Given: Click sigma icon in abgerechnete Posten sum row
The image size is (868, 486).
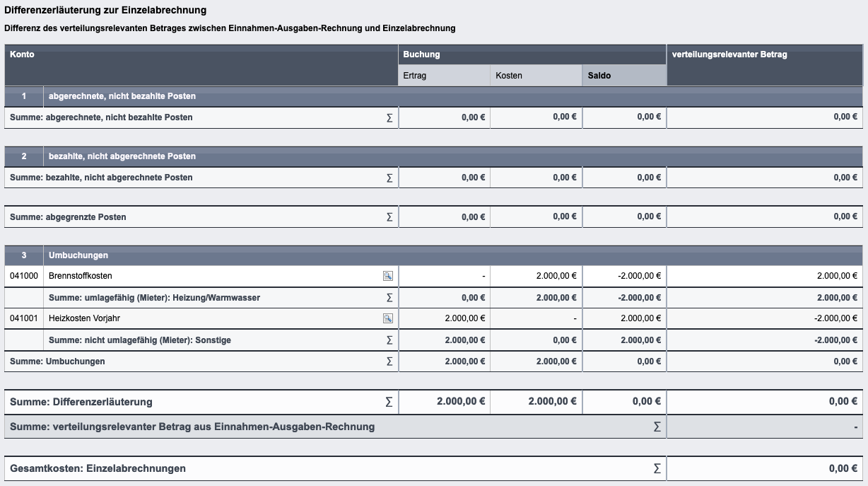Looking at the screenshot, I should [389, 117].
